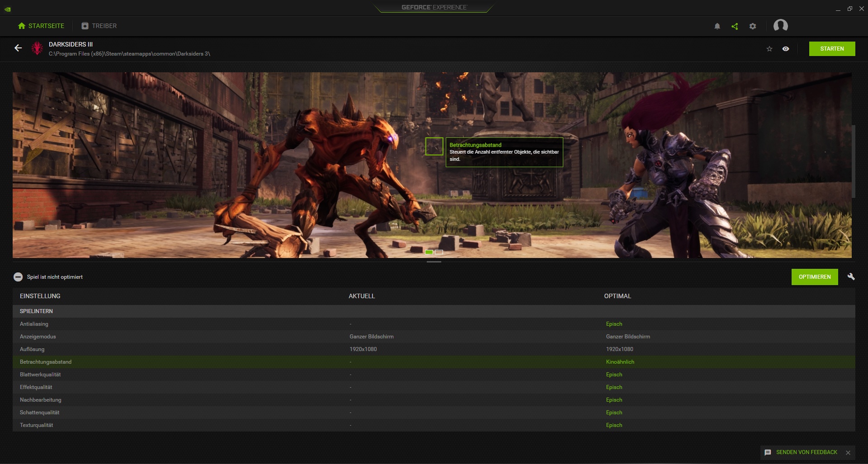Click the feedback chat bubble icon

tap(768, 452)
